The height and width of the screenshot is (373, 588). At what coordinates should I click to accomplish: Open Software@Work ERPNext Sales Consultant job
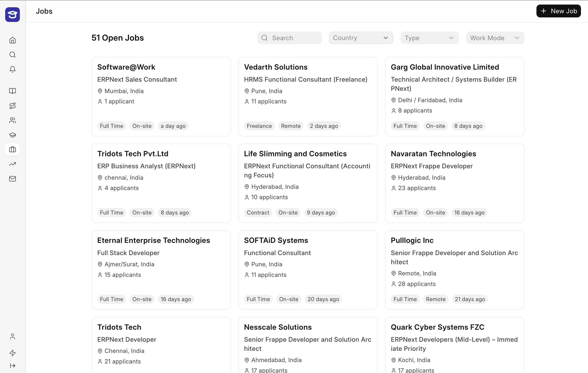(161, 97)
